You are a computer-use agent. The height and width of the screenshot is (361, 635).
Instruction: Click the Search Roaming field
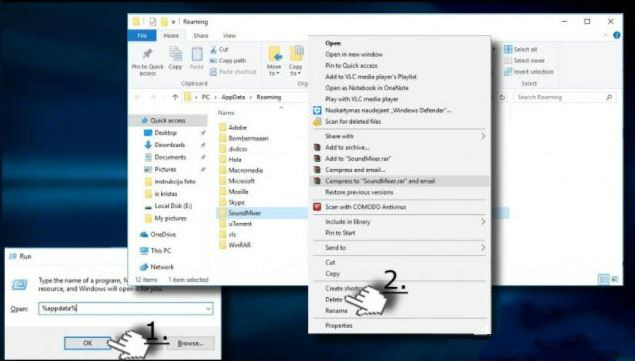[564, 97]
